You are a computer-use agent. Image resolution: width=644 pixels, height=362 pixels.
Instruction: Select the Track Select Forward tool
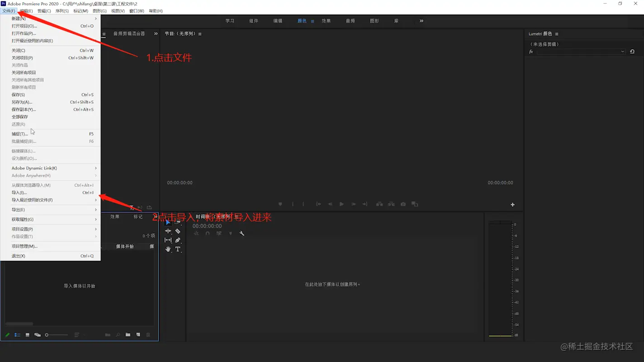pyautogui.click(x=178, y=222)
